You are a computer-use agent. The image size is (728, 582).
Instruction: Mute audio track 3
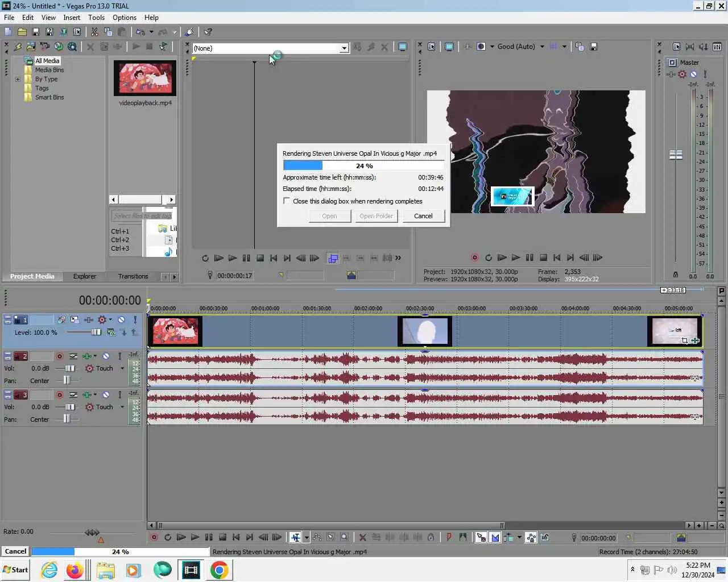[106, 394]
